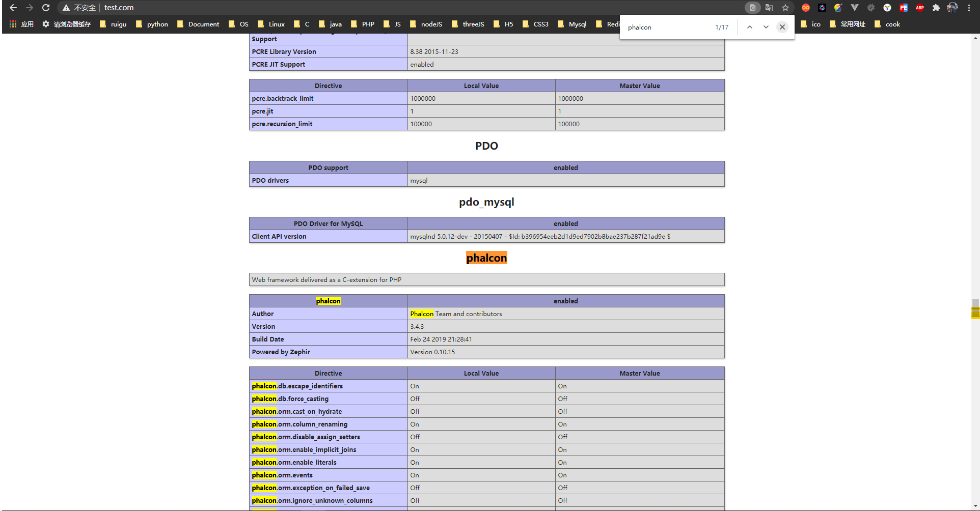Open the cook bookmark folder
This screenshot has height=511, width=980.
[887, 24]
